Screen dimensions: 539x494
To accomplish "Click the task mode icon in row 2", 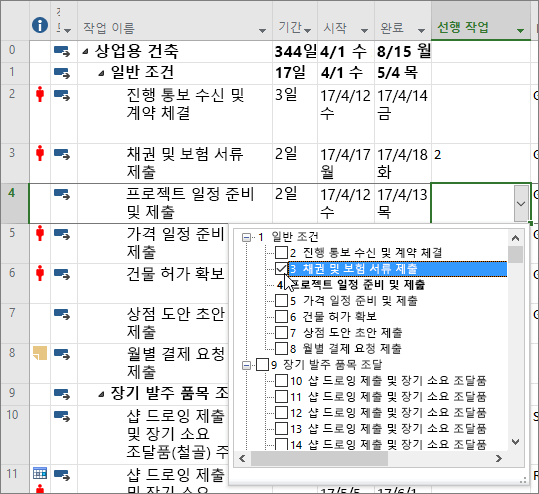I will coord(62,95).
